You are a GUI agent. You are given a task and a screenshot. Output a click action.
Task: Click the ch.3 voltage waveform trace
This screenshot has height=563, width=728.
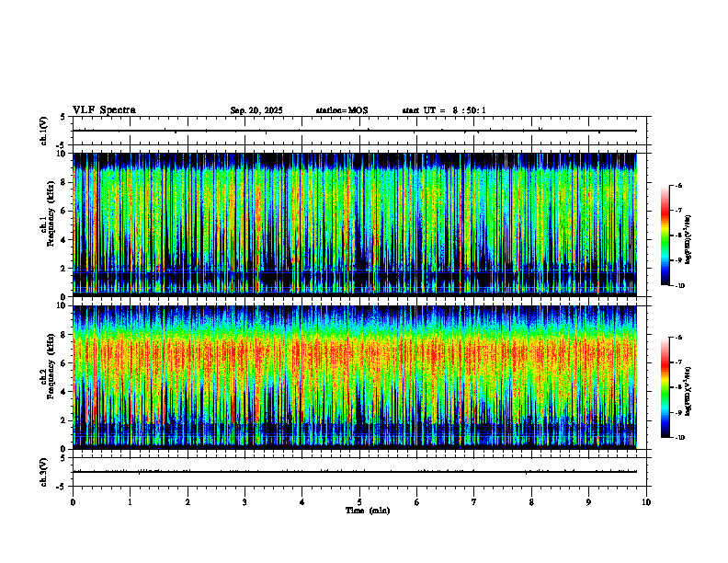(355, 472)
